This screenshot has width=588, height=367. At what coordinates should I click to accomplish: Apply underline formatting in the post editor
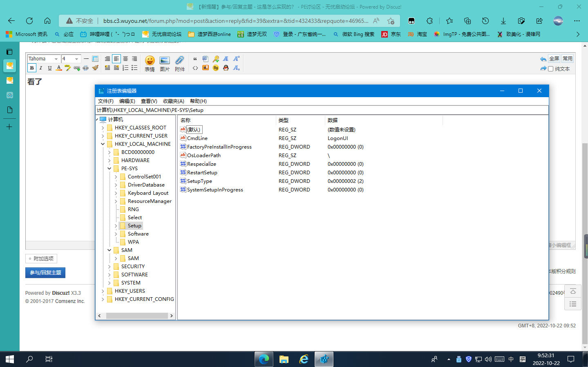[50, 68]
